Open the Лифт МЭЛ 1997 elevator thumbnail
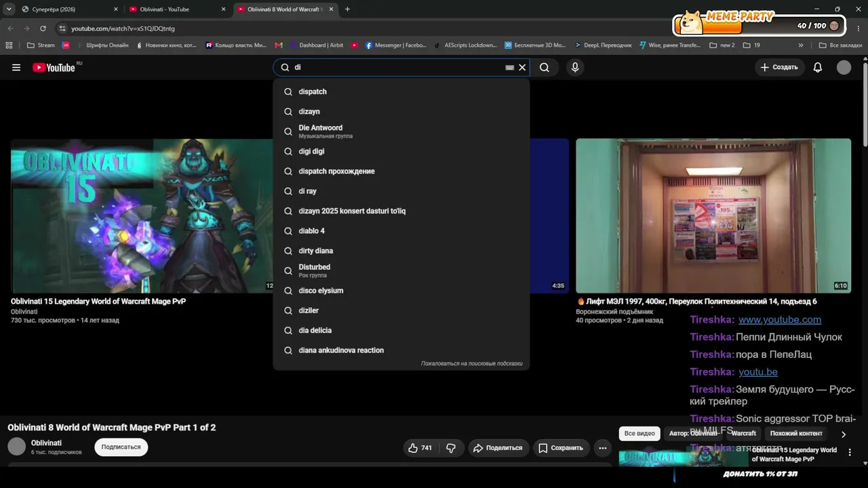Image resolution: width=868 pixels, height=488 pixels. click(713, 216)
